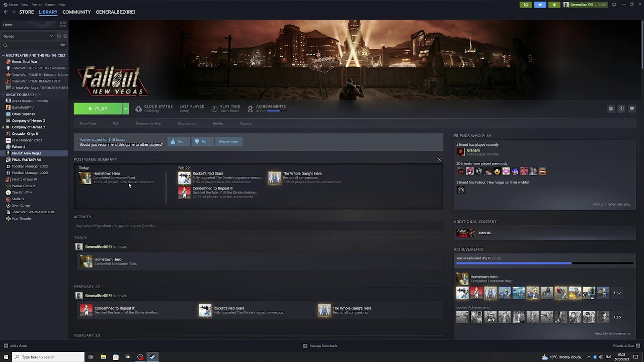
Task: Open game settings gear icon
Action: [x=611, y=109]
